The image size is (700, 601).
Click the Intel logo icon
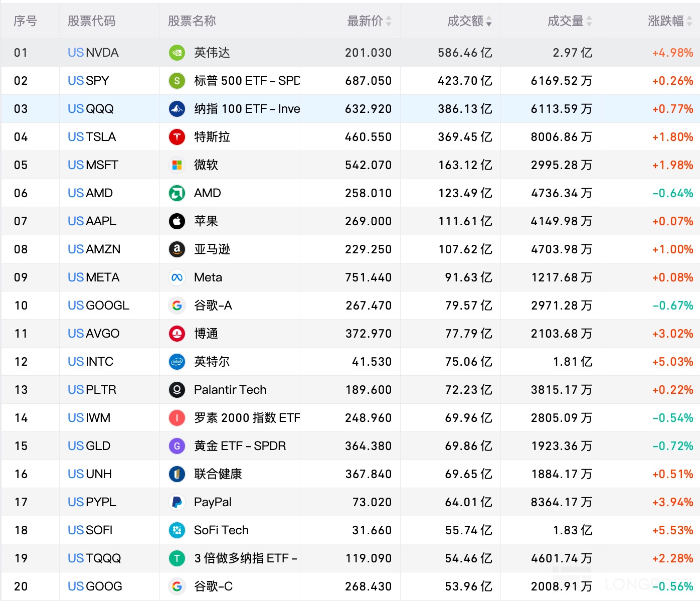(x=177, y=362)
